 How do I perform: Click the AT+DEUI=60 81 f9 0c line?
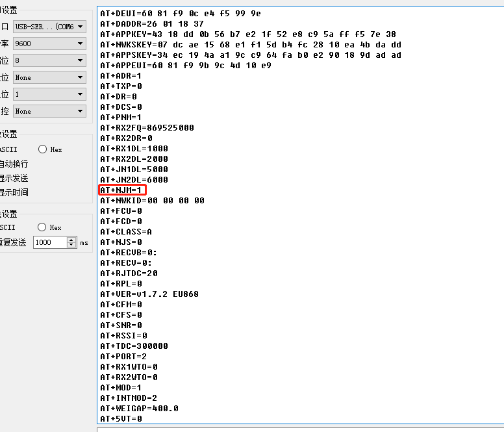[x=181, y=14]
